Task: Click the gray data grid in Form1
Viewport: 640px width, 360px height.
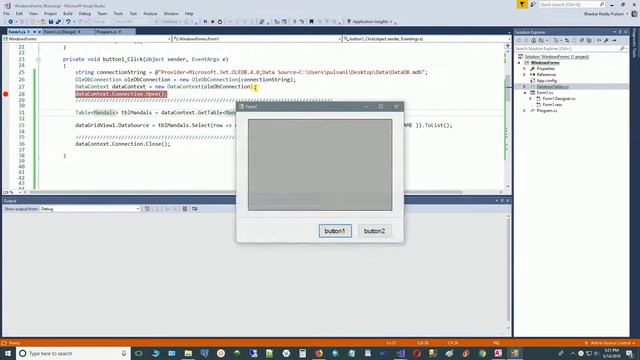Action: 320,165
